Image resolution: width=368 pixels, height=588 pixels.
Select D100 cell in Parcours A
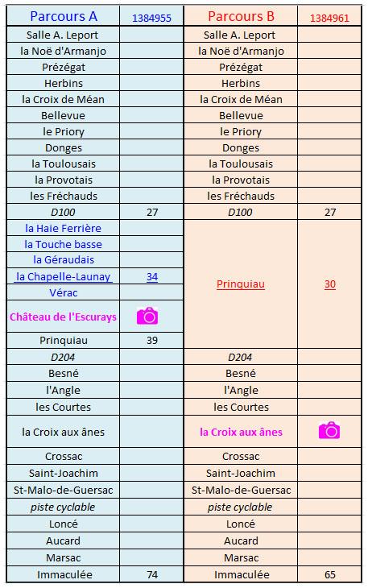coord(64,212)
